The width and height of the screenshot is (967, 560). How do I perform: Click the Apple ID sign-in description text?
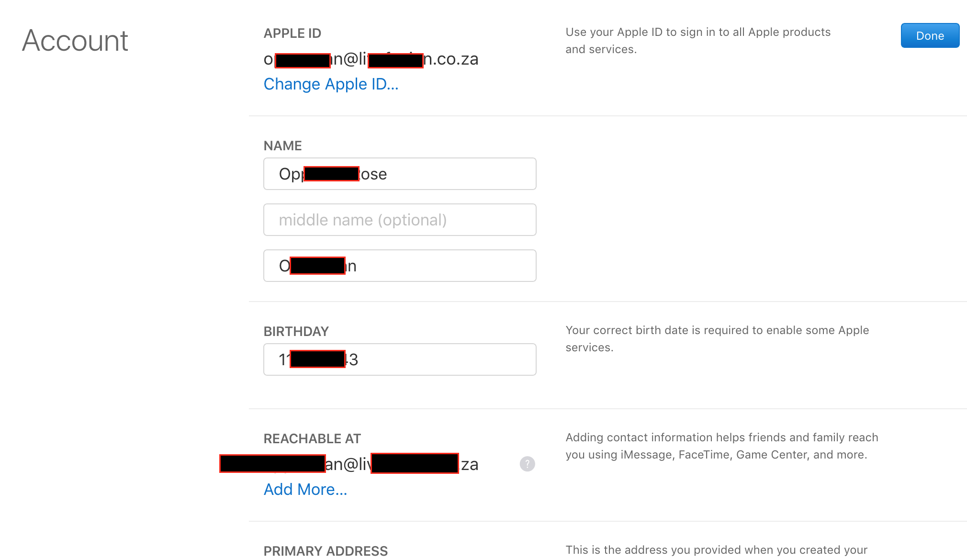pyautogui.click(x=697, y=41)
